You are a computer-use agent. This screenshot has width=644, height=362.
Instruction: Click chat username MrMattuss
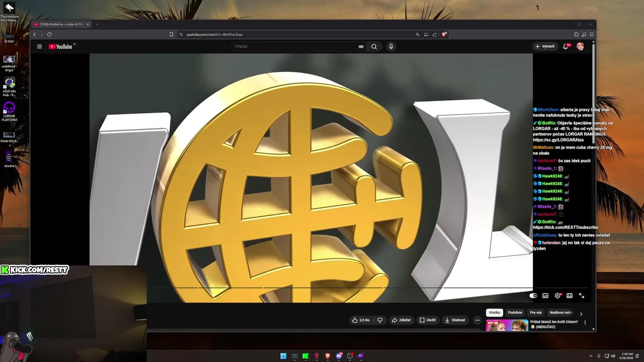click(x=544, y=147)
